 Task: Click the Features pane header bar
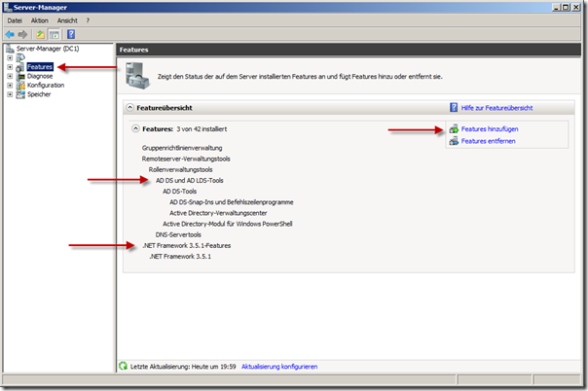tap(349, 50)
